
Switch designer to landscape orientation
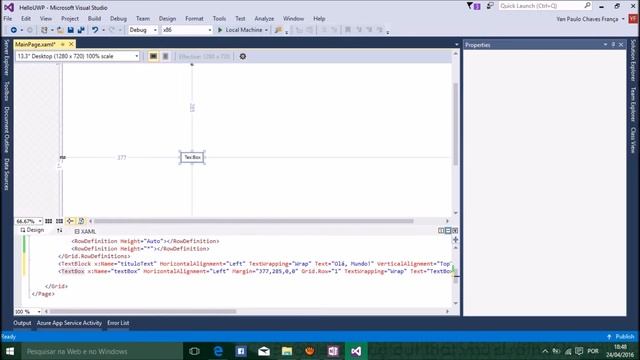[x=153, y=56]
